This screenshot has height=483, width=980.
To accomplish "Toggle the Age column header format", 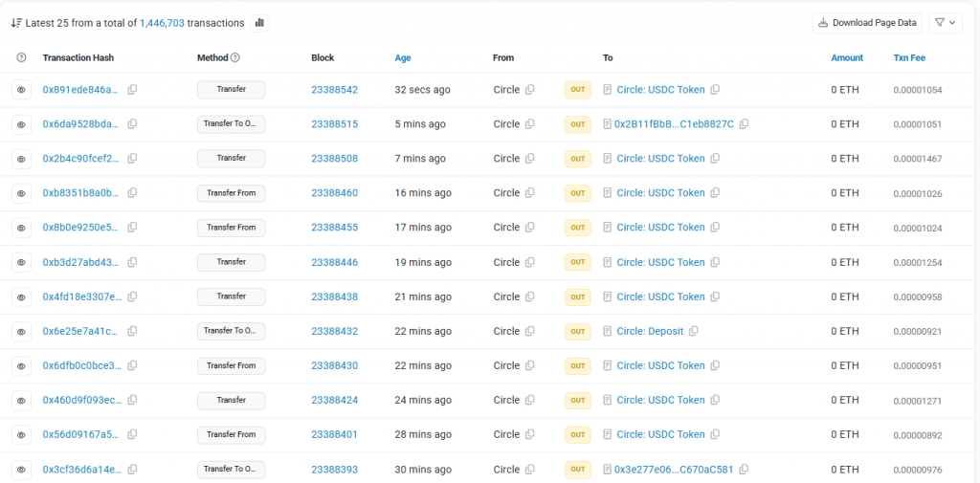I will point(403,57).
